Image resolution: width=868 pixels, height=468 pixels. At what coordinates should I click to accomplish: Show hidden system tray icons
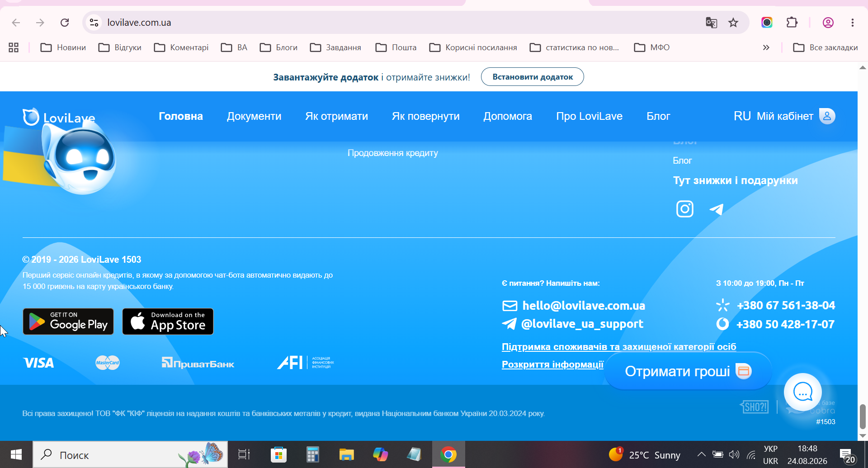(701, 454)
